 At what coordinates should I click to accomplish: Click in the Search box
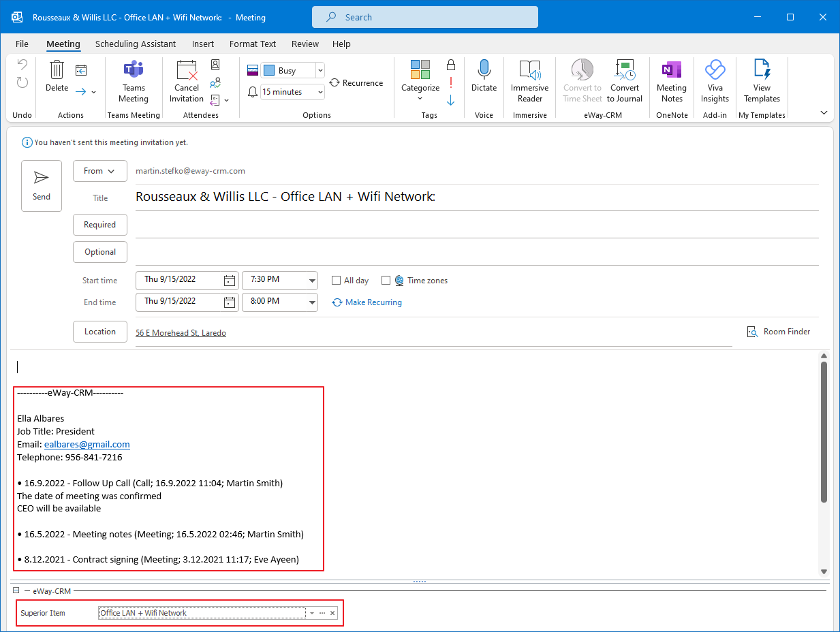pyautogui.click(x=425, y=17)
